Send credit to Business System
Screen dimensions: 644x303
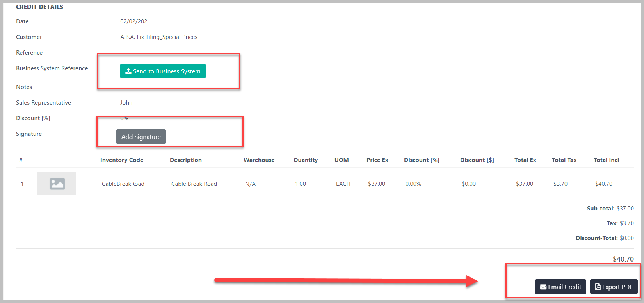[163, 71]
